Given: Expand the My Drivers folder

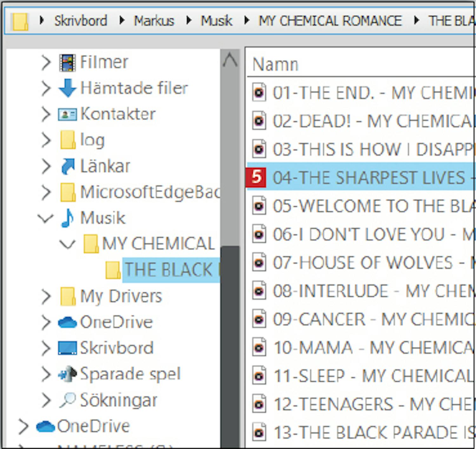Looking at the screenshot, I should (x=46, y=296).
